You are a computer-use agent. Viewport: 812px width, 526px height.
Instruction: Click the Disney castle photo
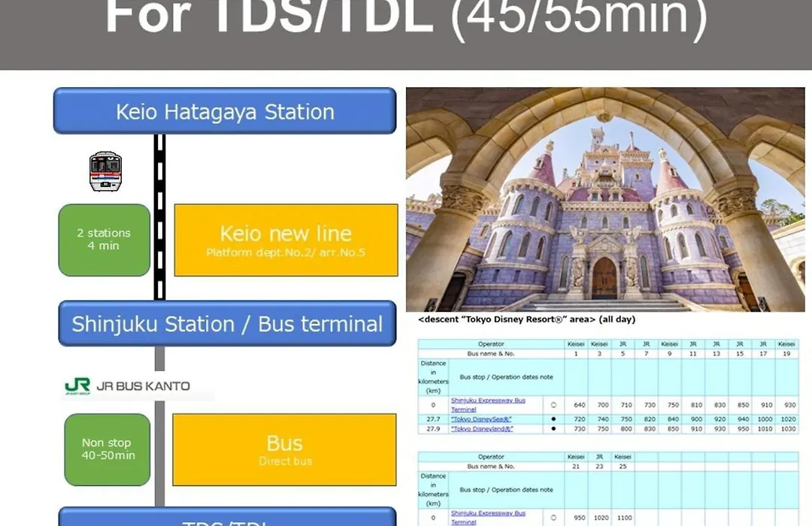(605, 199)
